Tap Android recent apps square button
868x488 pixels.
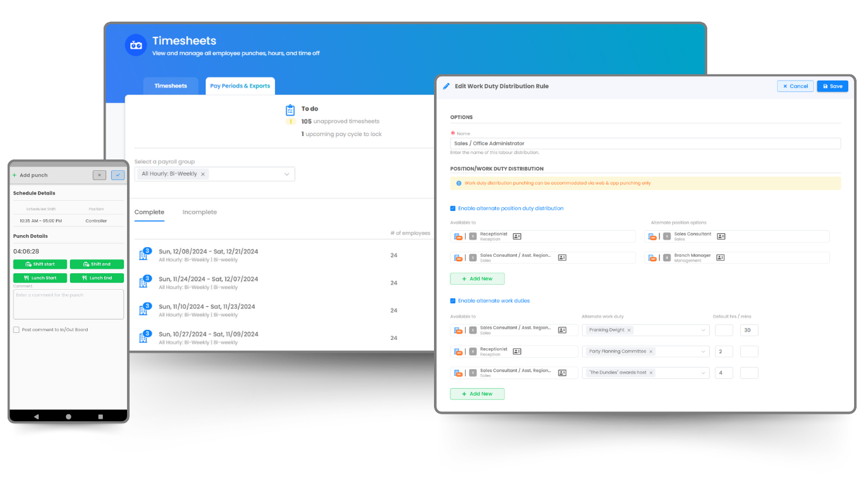coord(100,416)
